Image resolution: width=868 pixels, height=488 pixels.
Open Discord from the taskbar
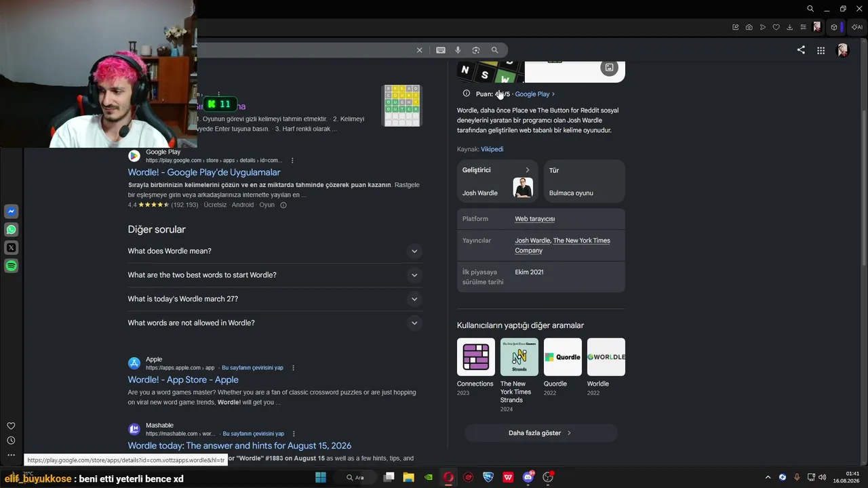click(x=528, y=477)
